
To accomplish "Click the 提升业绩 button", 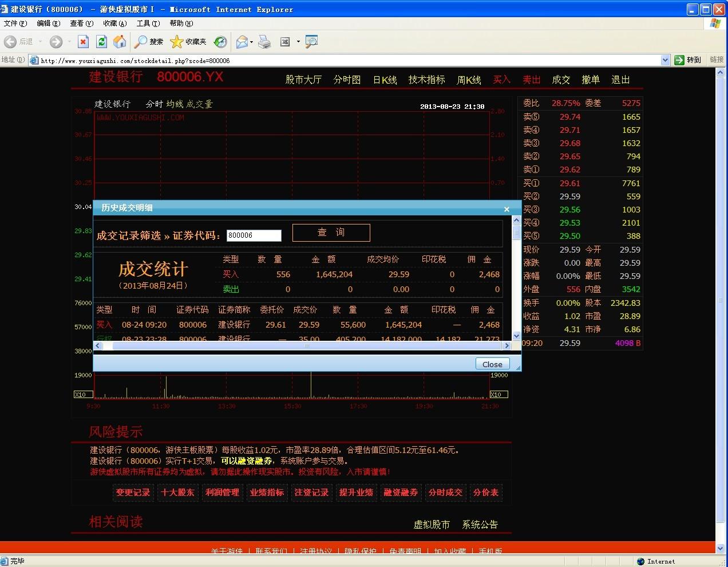I will (356, 493).
